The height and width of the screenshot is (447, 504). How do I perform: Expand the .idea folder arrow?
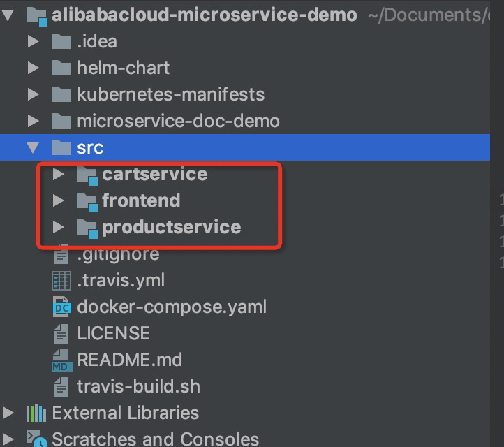pyautogui.click(x=33, y=42)
